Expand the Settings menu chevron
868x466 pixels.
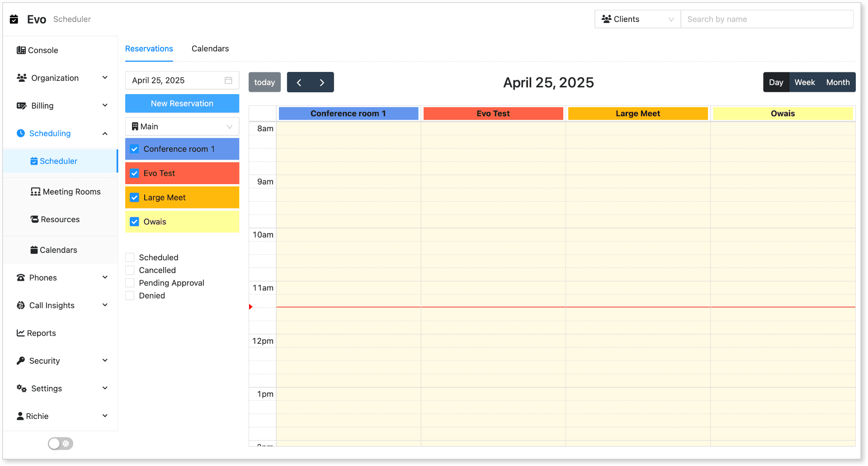point(105,388)
